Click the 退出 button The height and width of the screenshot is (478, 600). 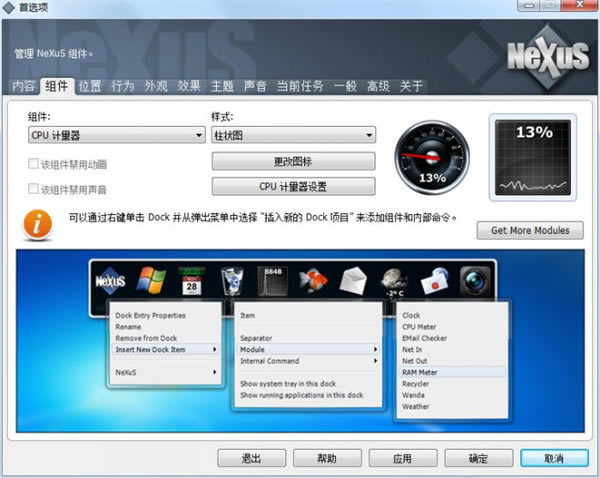point(251,458)
